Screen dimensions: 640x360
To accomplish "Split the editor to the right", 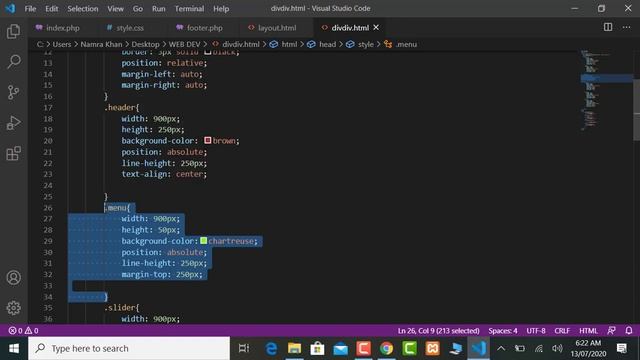I will point(608,27).
